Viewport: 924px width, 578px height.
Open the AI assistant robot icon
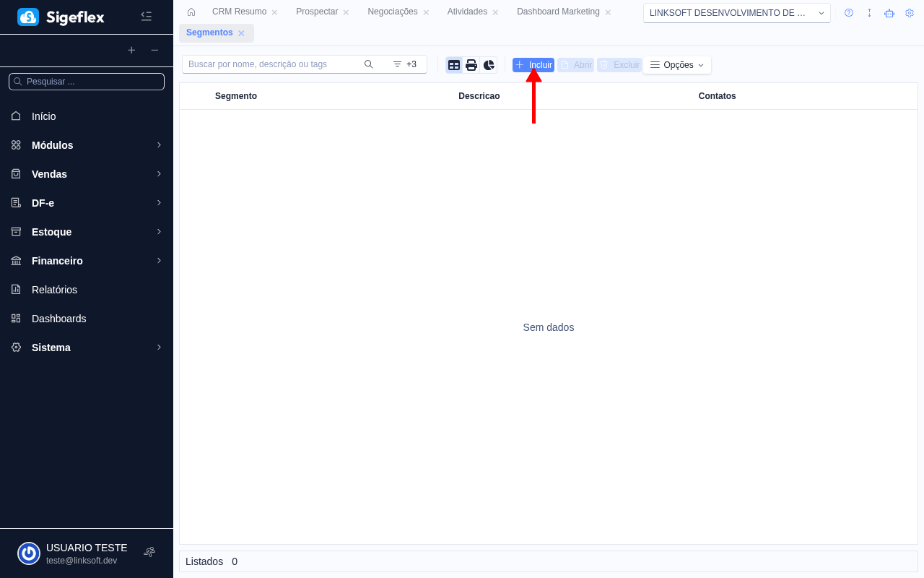pos(889,12)
